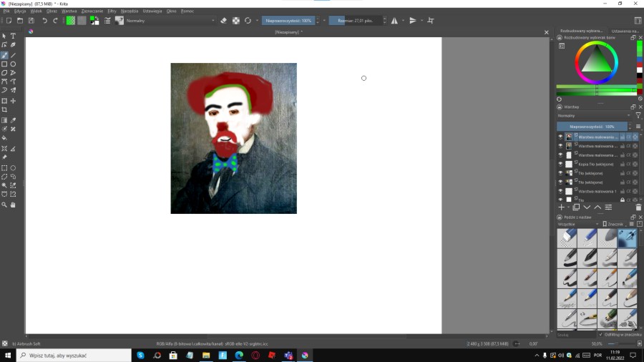Image resolution: width=644 pixels, height=362 pixels.
Task: Open the layer blending mode 'Normalny' dropdown
Action: coord(595,116)
